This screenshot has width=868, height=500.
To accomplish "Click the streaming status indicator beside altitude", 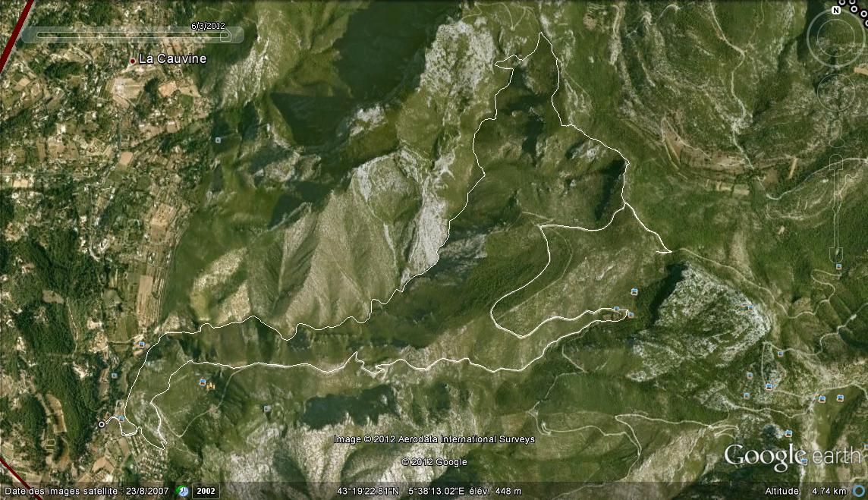I will coord(859,491).
